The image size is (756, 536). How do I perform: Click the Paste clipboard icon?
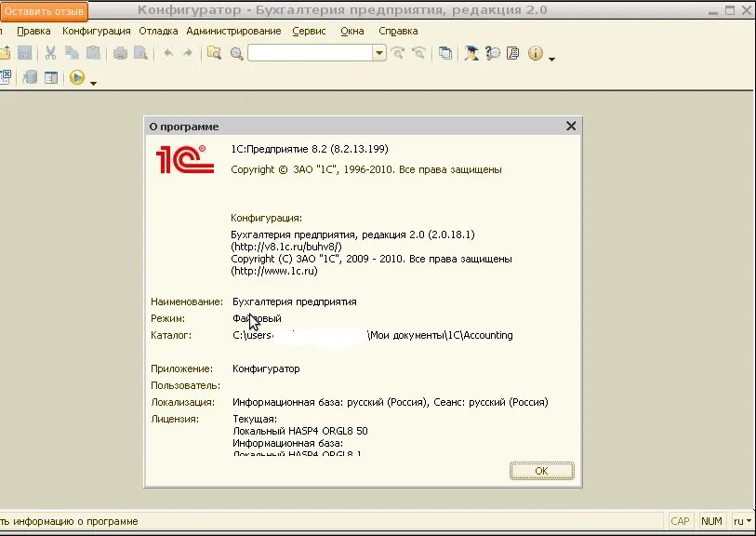click(94, 53)
